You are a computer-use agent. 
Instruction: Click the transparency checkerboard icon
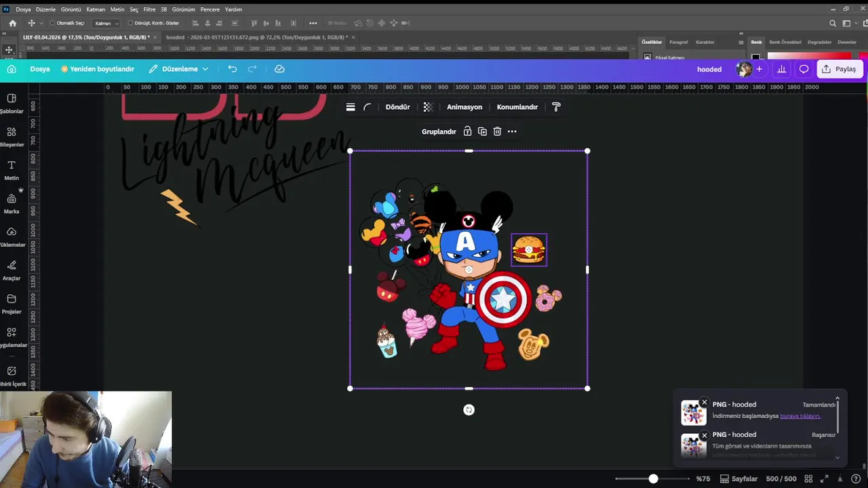click(428, 107)
